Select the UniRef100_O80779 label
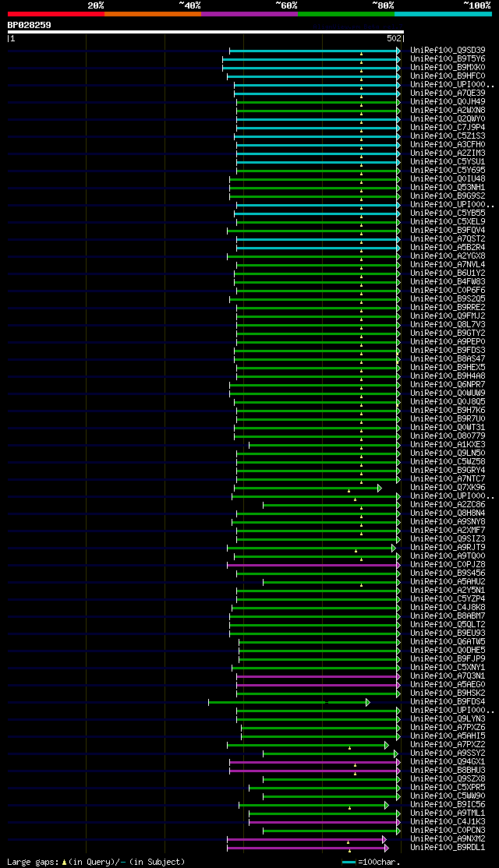499x868 pixels. (x=448, y=436)
